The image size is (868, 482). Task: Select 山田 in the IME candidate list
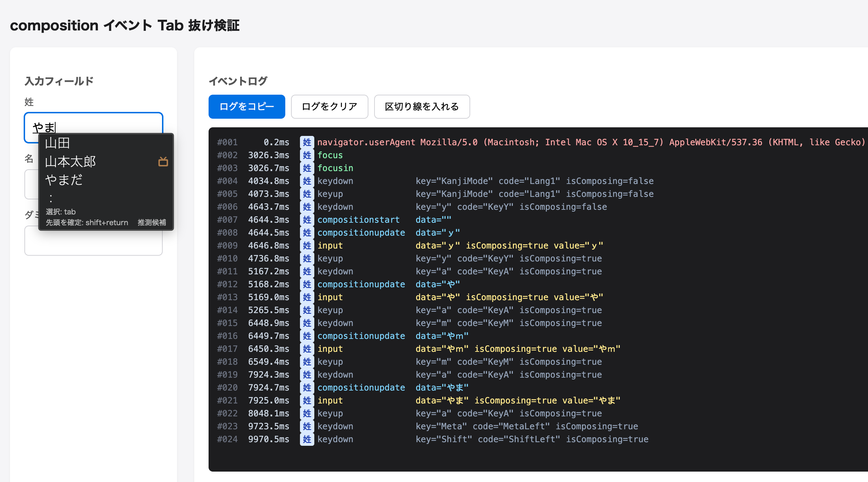(57, 143)
